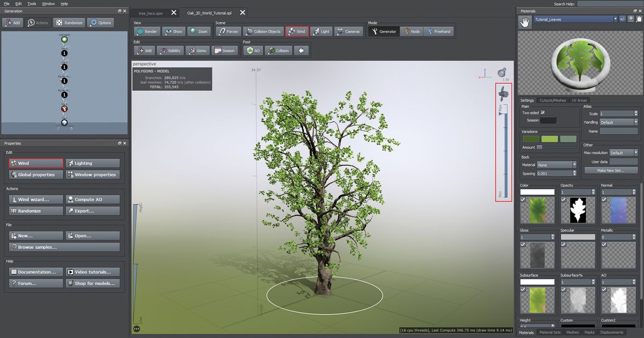Toggle the Two-sided checkbox

[543, 113]
